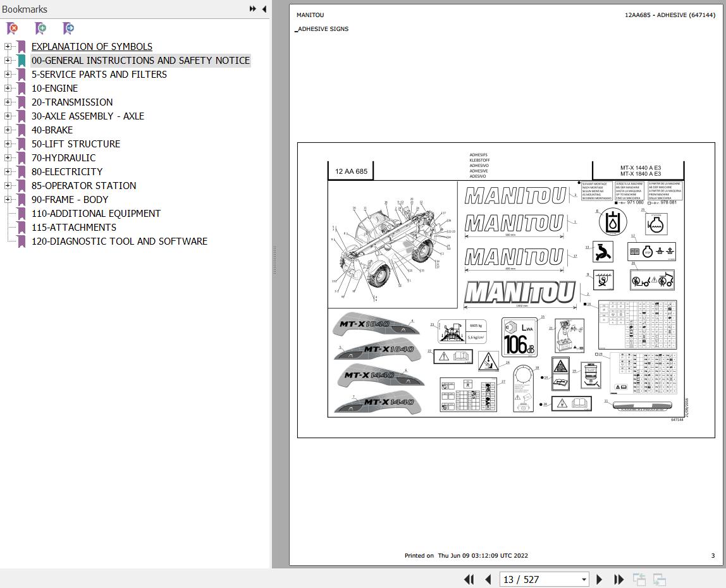Image resolution: width=726 pixels, height=588 pixels.
Task: Open the 5-SERVICE PARTS AND FILTERS bookmark
Action: point(99,75)
